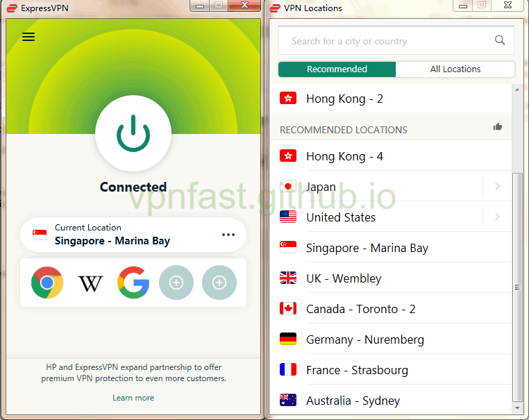
Task: Select Singapore - Marina Bay in list
Action: [x=391, y=248]
